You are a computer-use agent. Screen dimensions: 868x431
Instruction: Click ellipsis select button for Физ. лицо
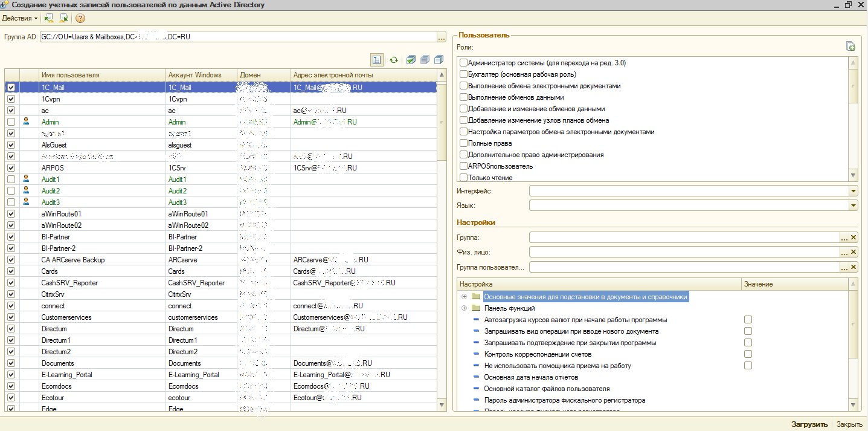tap(844, 252)
